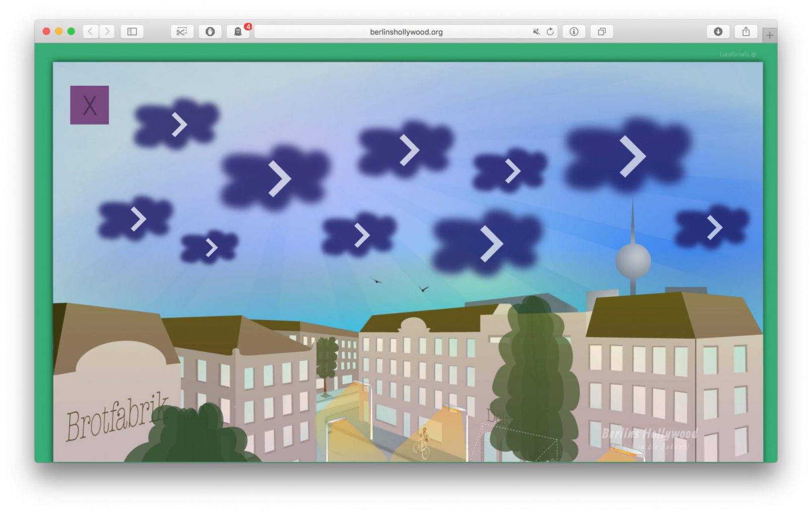Open the screenshot scissors extension
Screen dimensions: 812x512
point(182,32)
